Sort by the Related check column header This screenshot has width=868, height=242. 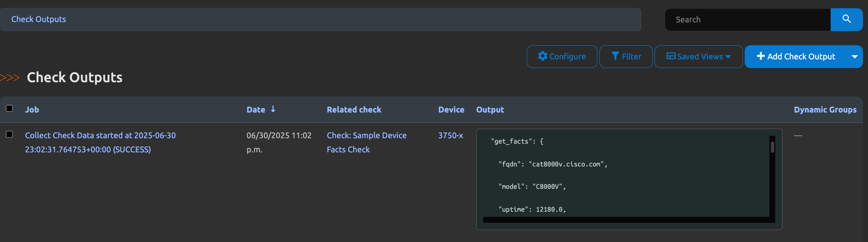[354, 110]
